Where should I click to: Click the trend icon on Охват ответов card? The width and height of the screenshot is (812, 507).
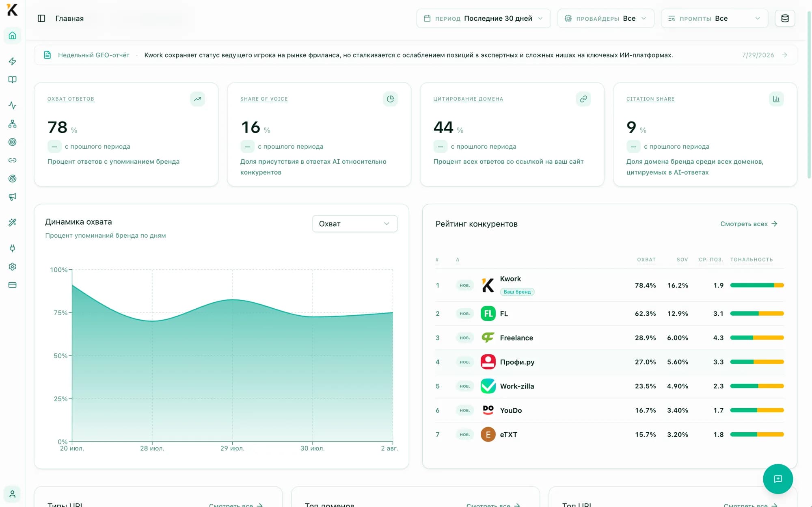pos(197,99)
